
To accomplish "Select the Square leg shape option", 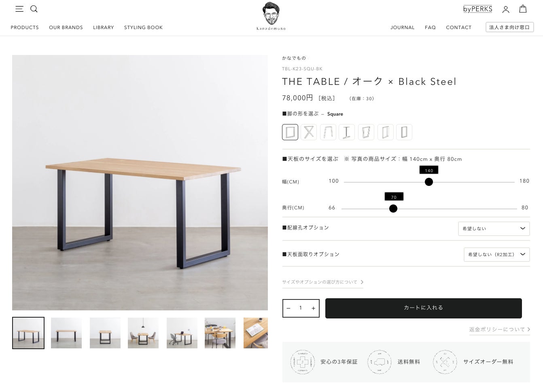I will (x=290, y=132).
